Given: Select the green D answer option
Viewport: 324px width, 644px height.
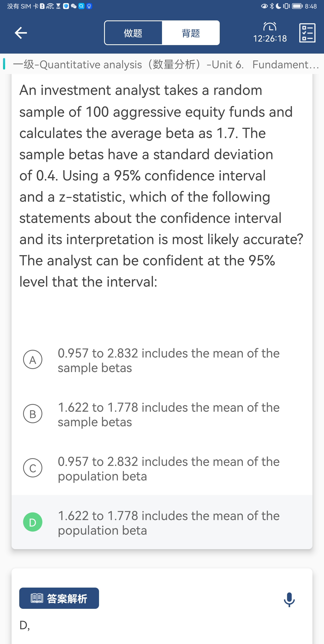Looking at the screenshot, I should coord(33,522).
